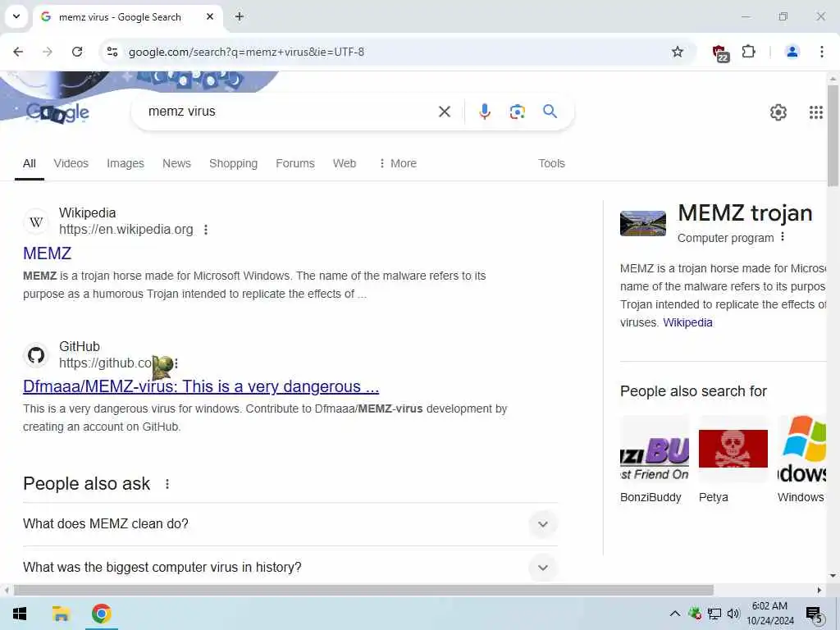
Task: Open the notification center icon
Action: [815, 615]
